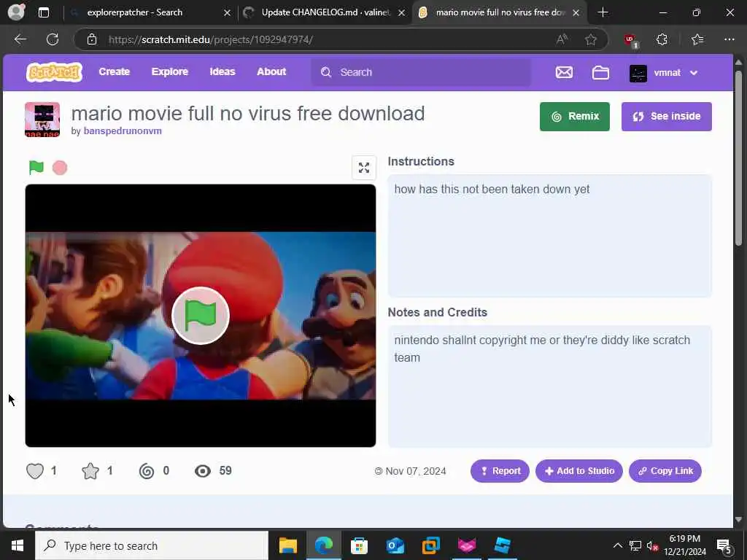Screen dimensions: 747x560
Task: Click the Edge profile icon
Action: (x=16, y=12)
